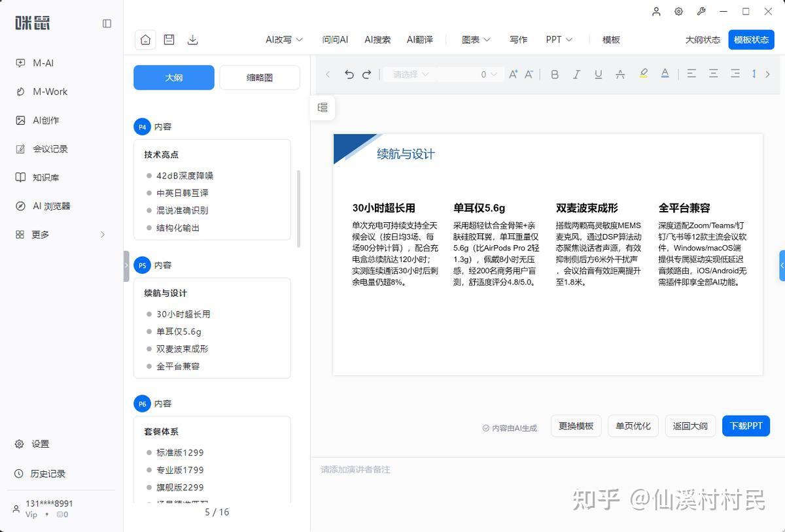Viewport: 785px width, 532px height.
Task: Open the line spacing option
Action: pos(754,74)
